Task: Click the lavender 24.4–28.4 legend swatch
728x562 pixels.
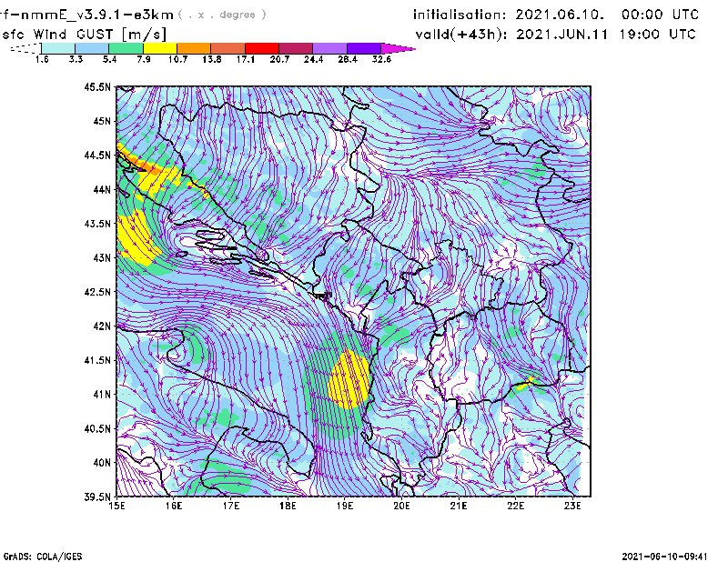Action: point(330,48)
